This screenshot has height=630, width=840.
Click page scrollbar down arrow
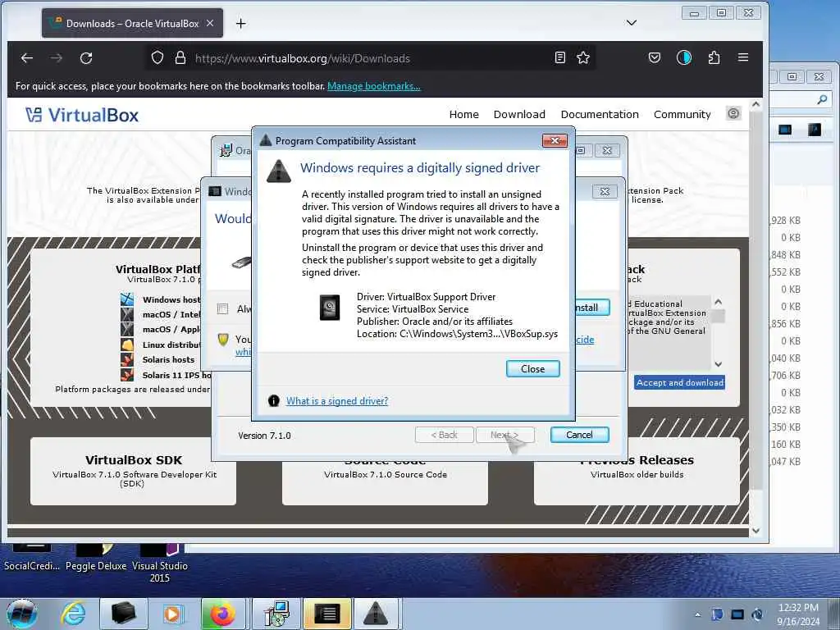point(756,531)
